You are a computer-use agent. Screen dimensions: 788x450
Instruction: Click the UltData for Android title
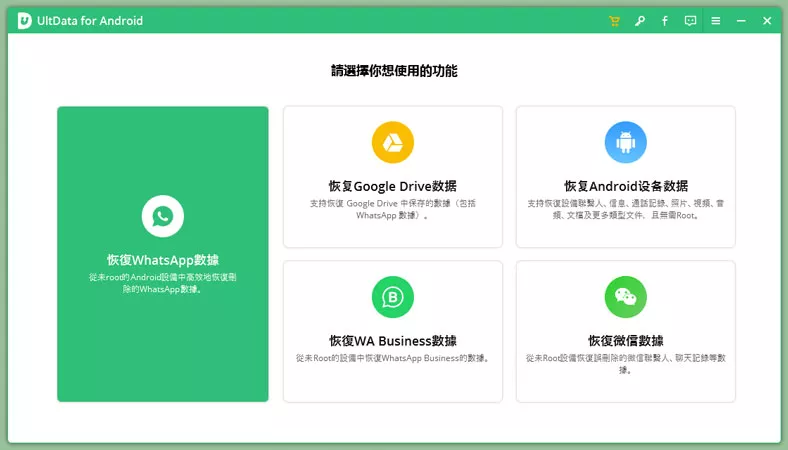90,21
